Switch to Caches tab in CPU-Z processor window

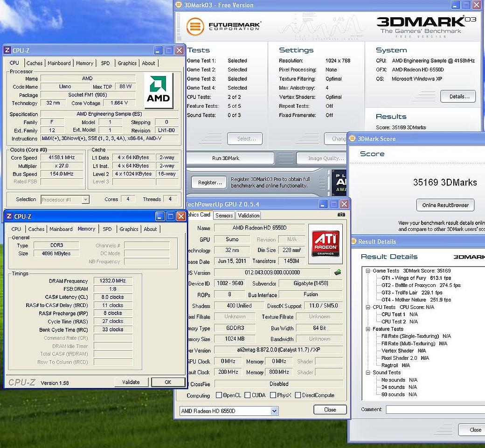click(x=35, y=63)
